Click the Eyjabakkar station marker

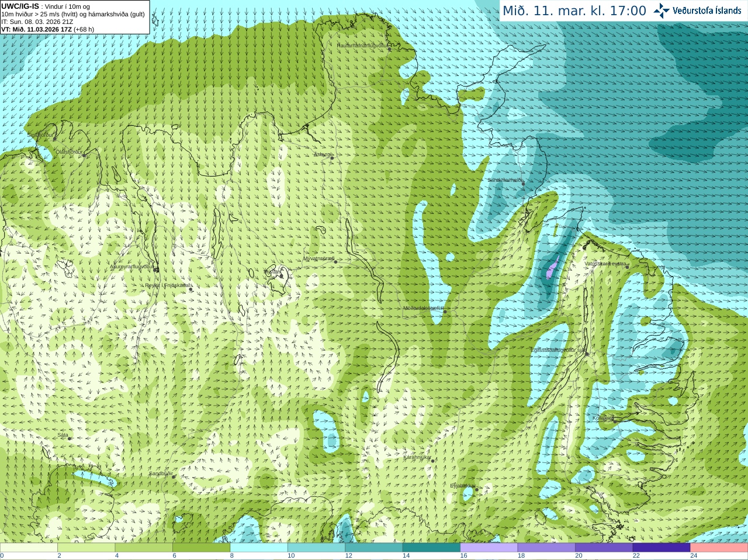(x=477, y=489)
